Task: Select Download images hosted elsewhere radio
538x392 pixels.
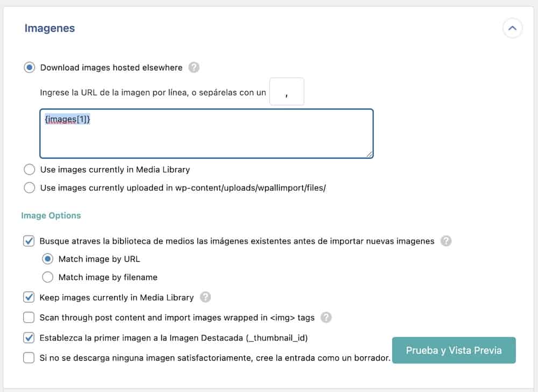Action: [30, 67]
